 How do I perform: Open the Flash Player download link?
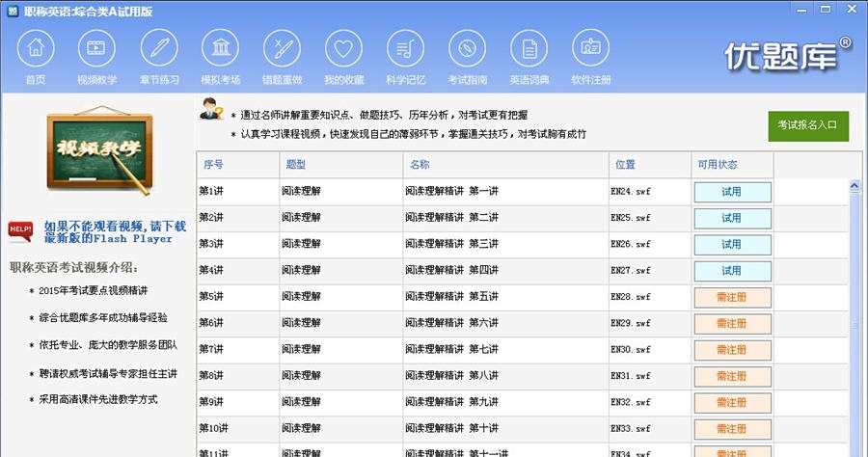point(115,232)
